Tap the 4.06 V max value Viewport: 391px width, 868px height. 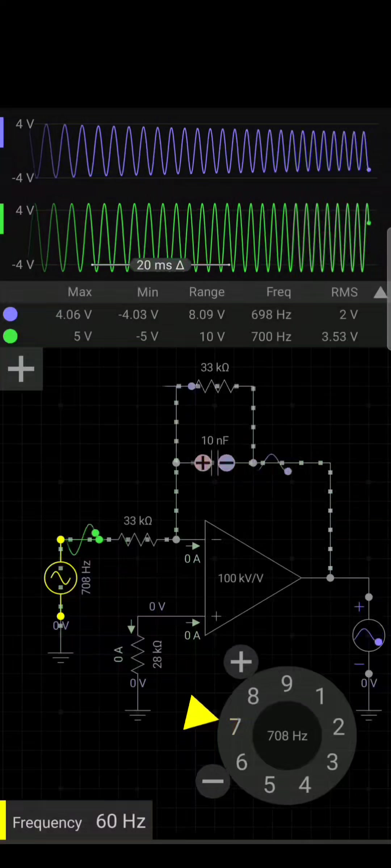click(x=73, y=314)
